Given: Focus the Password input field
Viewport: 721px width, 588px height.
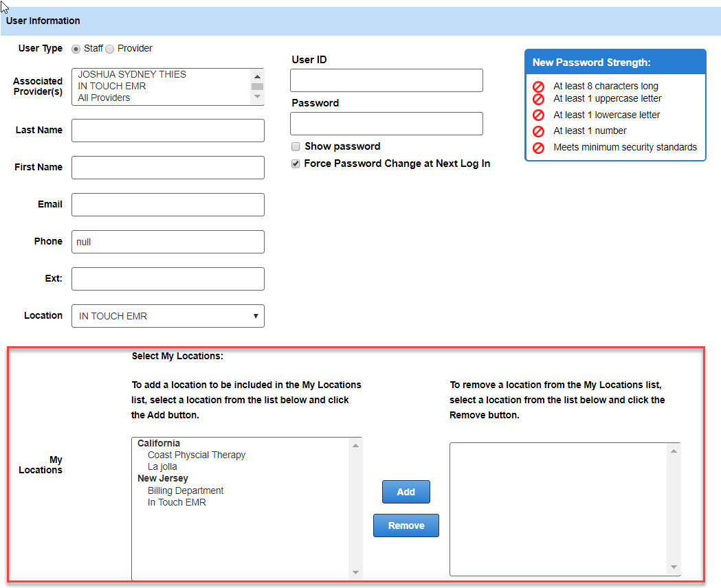Looking at the screenshot, I should click(386, 124).
